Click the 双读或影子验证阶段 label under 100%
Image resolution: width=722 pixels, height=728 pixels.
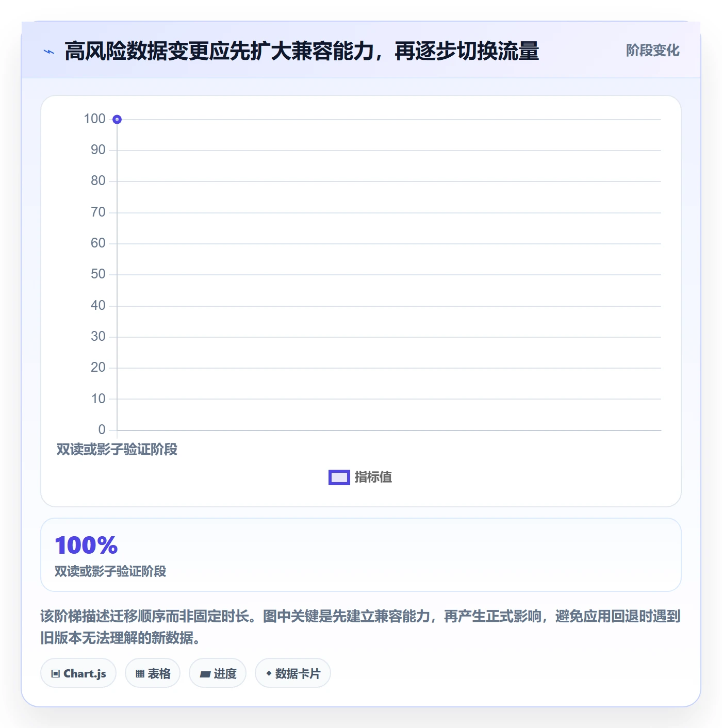110,571
